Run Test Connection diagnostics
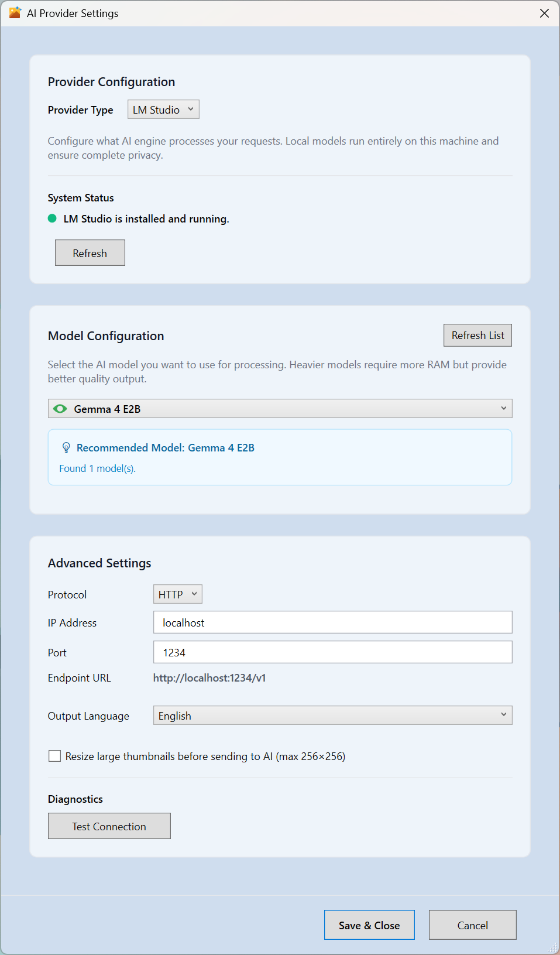This screenshot has width=560, height=955. (x=109, y=826)
